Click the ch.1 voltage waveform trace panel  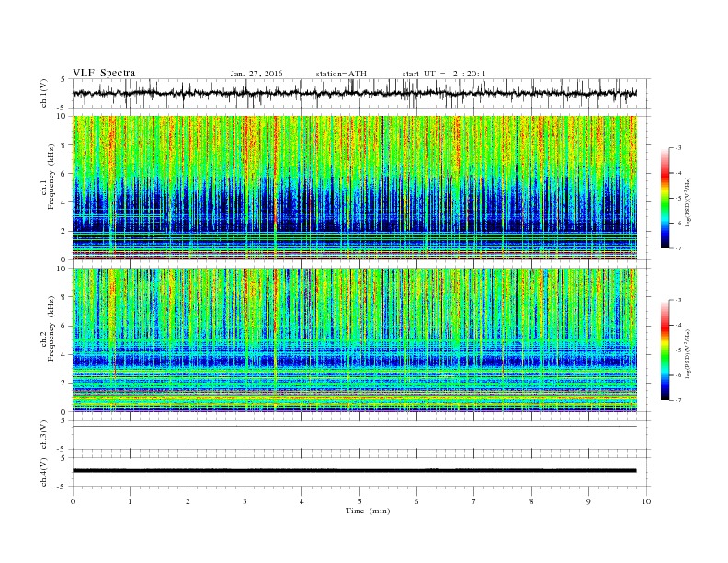[x=361, y=93]
